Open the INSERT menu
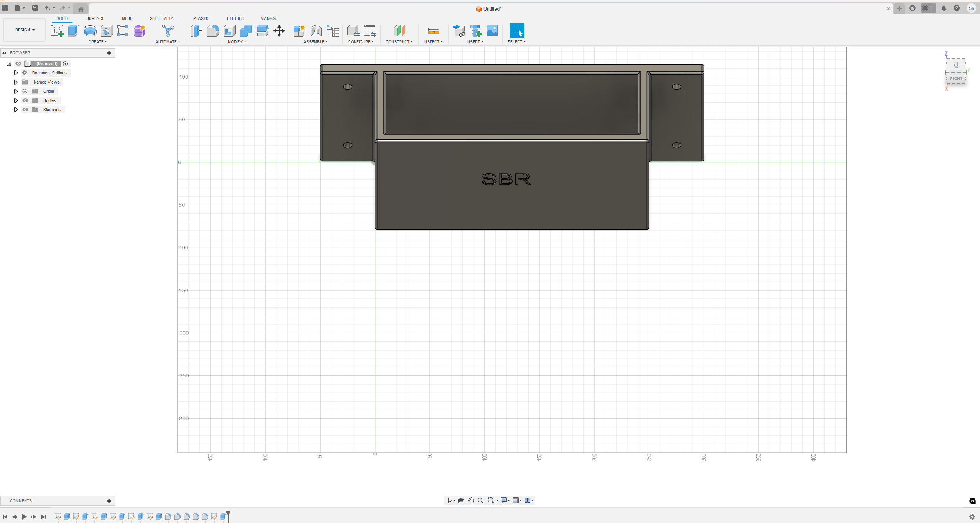Viewport: 980px width, 523px height. point(475,42)
